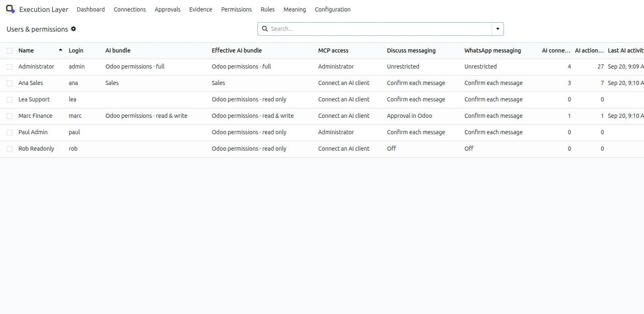Click the magnifier icon in the search box
The height and width of the screenshot is (314, 644).
click(265, 29)
